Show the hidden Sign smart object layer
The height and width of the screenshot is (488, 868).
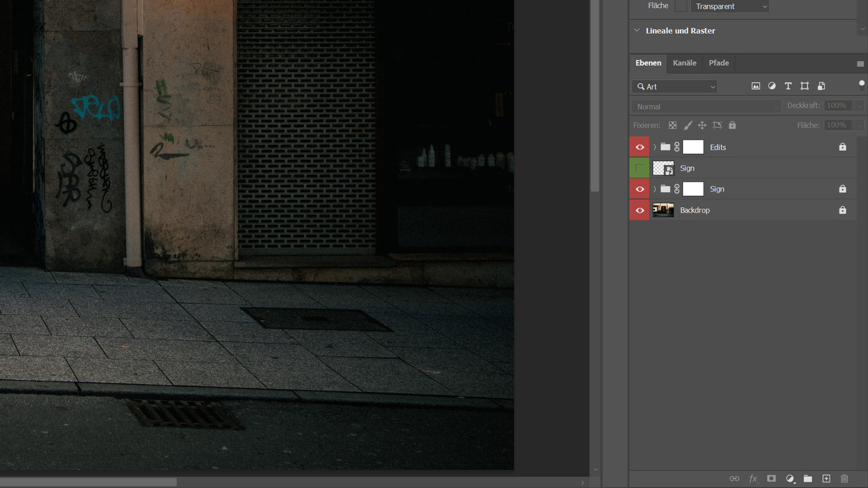pyautogui.click(x=640, y=168)
